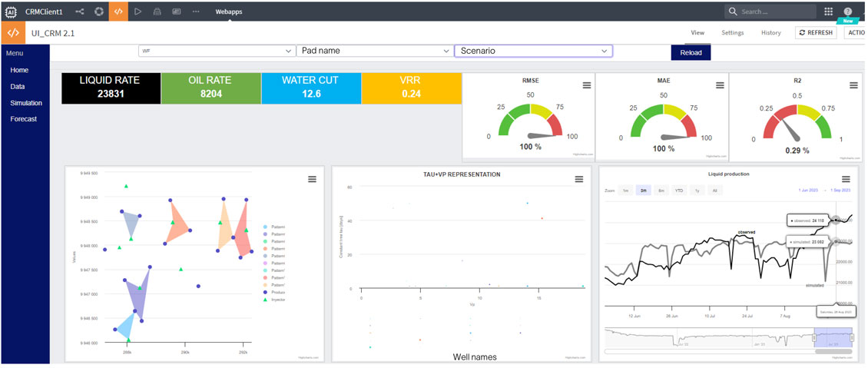Select the 1m zoom range option

pos(626,190)
